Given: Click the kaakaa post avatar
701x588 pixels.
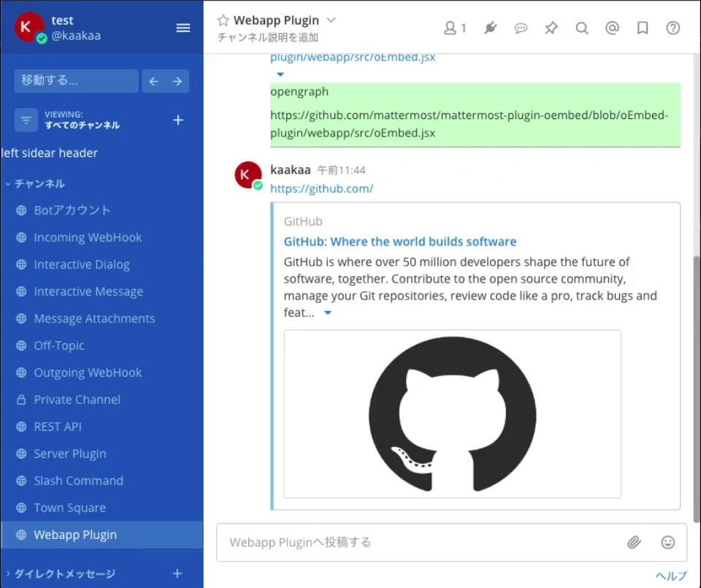Looking at the screenshot, I should (x=248, y=175).
